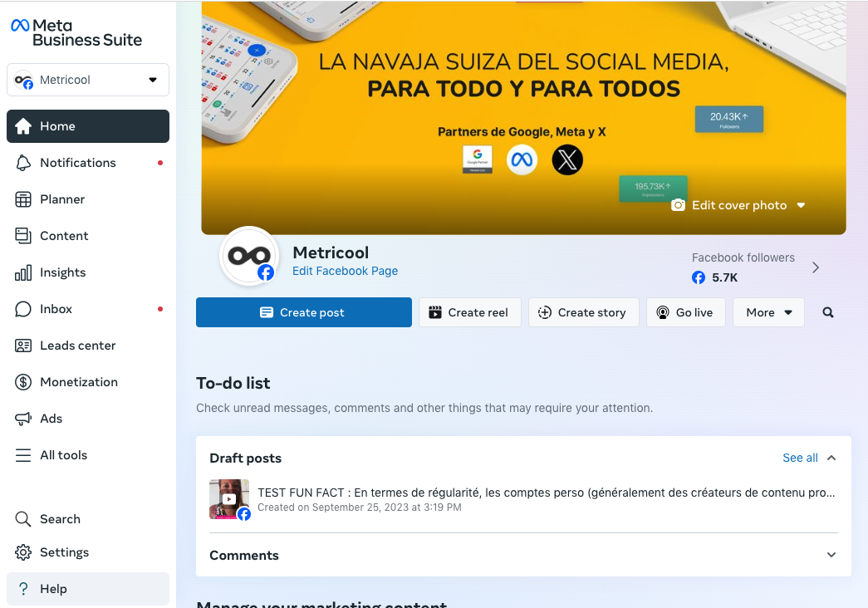The image size is (868, 608).
Task: Open Monetization section
Action: [x=88, y=382]
